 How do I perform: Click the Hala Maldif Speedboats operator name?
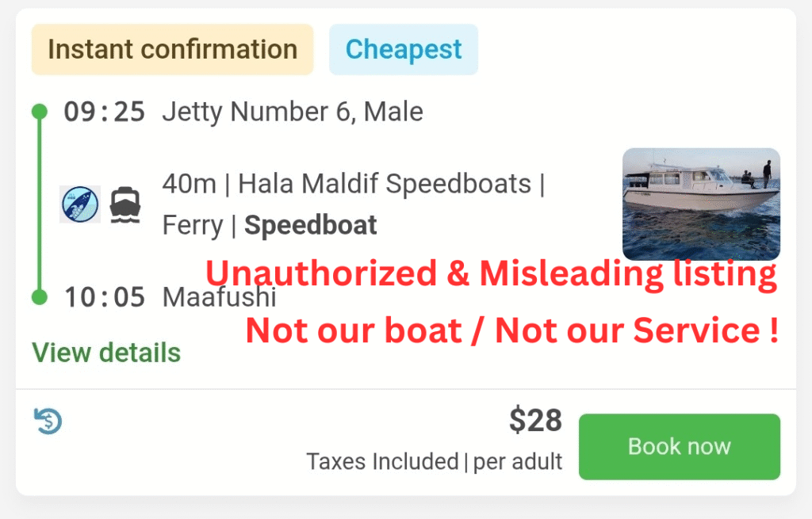click(x=385, y=184)
